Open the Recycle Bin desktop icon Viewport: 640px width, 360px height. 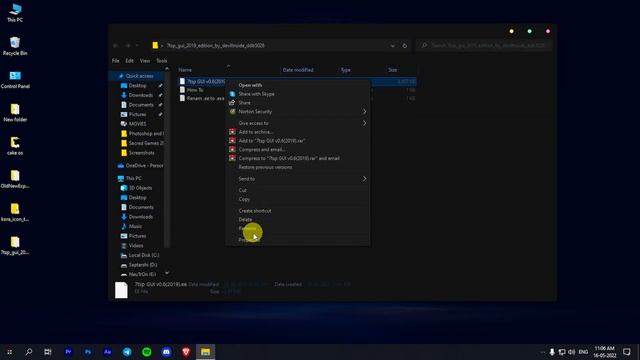15,46
